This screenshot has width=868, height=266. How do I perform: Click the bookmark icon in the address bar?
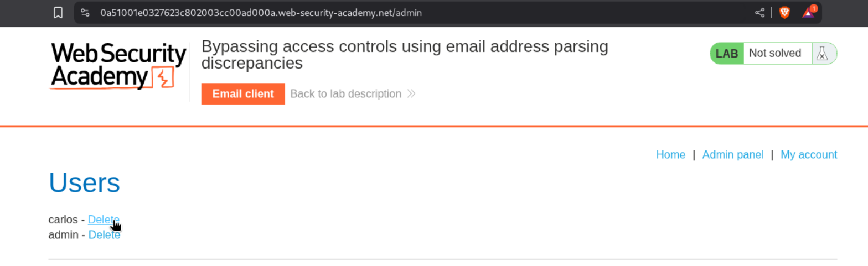coord(58,12)
